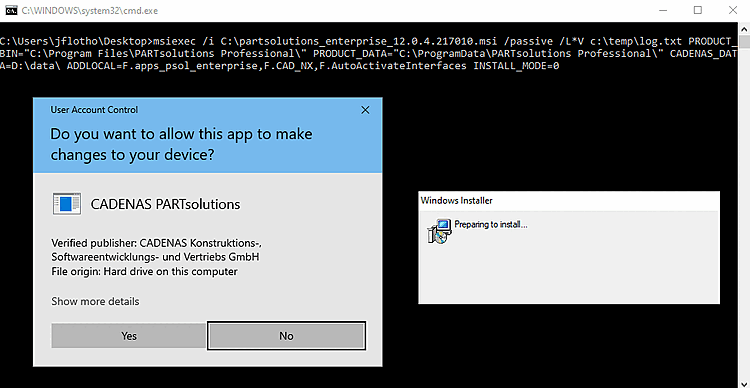Click the Windows Installer dialog title
Image resolution: width=750 pixels, height=388 pixels.
point(456,200)
